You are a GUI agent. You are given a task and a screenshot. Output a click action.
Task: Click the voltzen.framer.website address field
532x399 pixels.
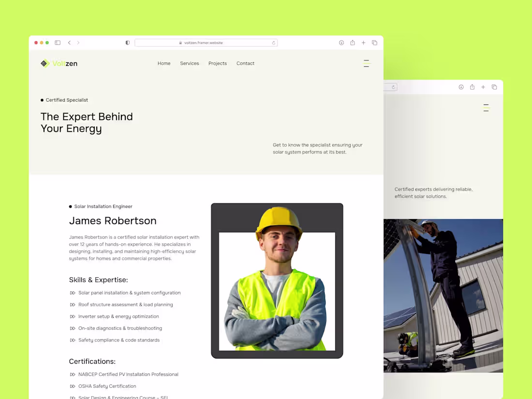[x=206, y=43]
